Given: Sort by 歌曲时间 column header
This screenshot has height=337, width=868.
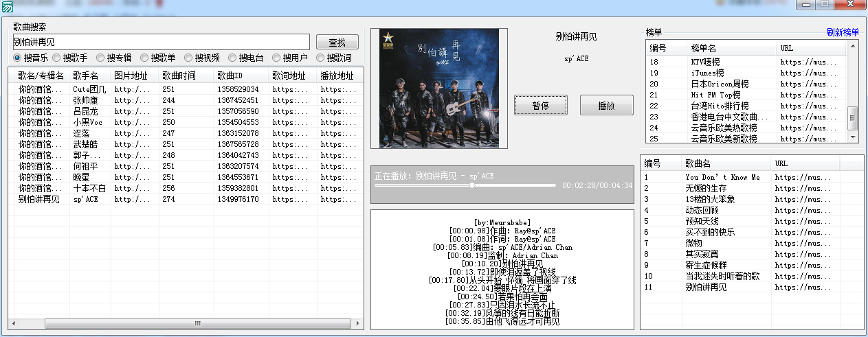Looking at the screenshot, I should (x=186, y=75).
